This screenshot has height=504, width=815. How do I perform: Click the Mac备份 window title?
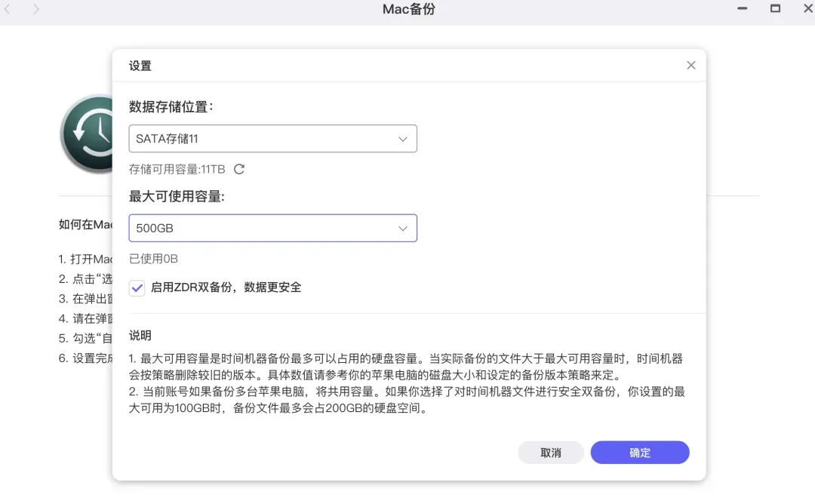pyautogui.click(x=409, y=9)
